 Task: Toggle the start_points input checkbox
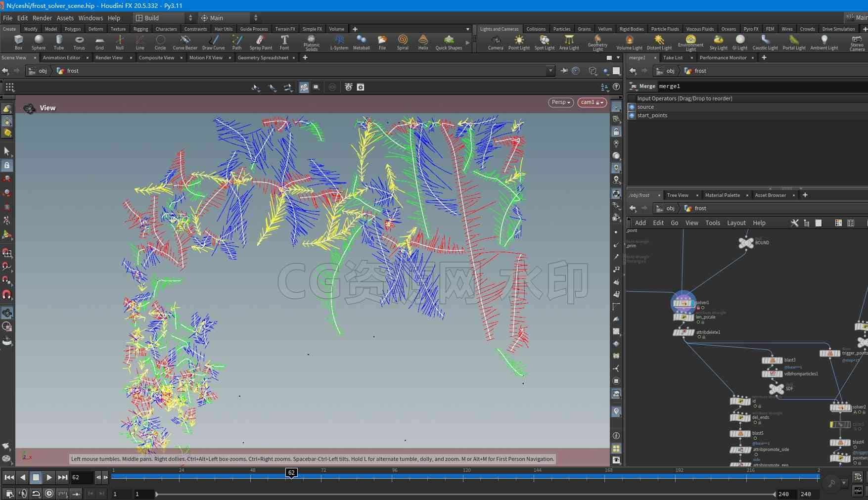tap(632, 115)
